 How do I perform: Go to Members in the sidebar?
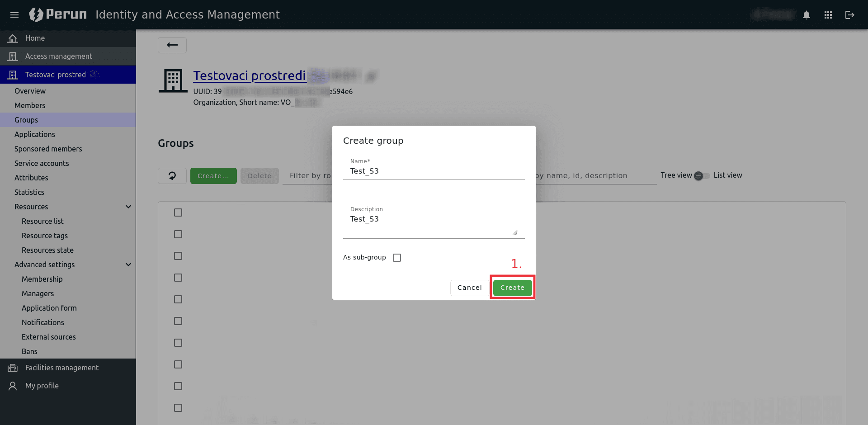pyautogui.click(x=30, y=105)
